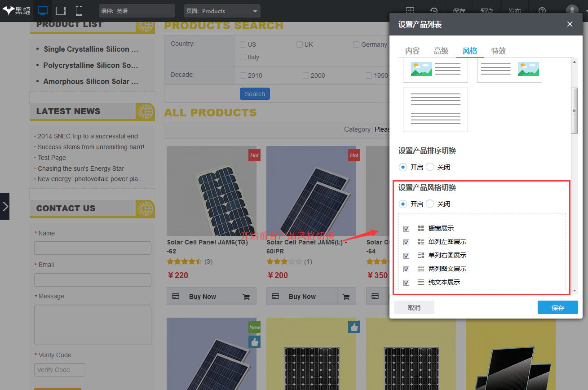Screen dimensions: 588x390
Task: Click the help question mark icon
Action: [542, 11]
